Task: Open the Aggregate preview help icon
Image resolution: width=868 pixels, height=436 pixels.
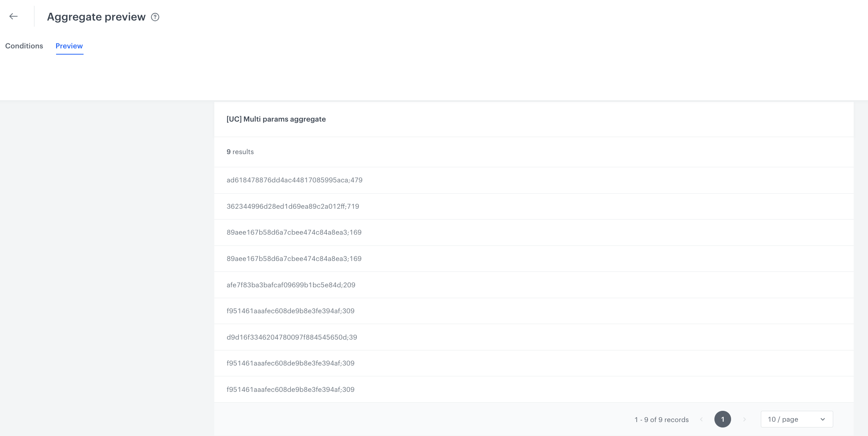Action: (155, 17)
